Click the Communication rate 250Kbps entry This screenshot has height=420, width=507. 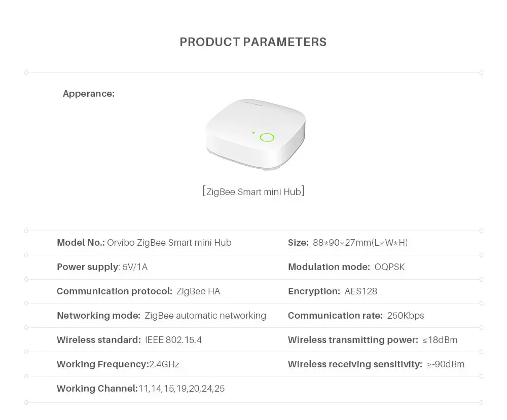pyautogui.click(x=356, y=315)
